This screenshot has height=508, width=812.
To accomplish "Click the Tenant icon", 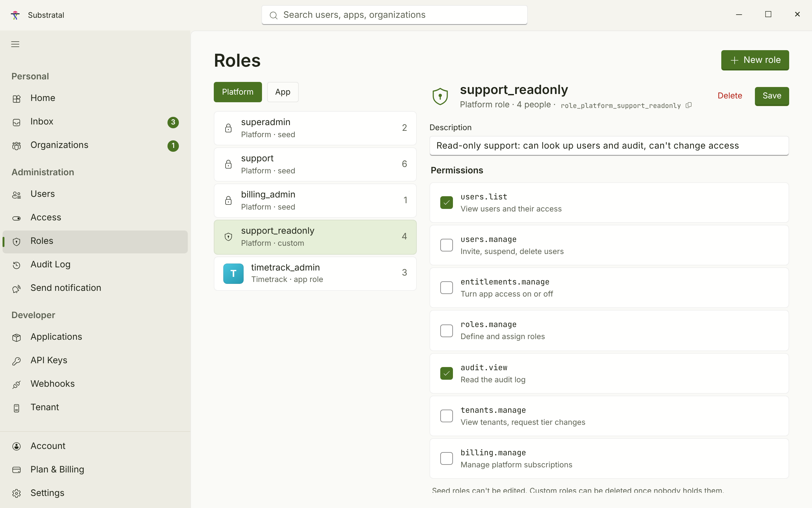I will pyautogui.click(x=16, y=408).
